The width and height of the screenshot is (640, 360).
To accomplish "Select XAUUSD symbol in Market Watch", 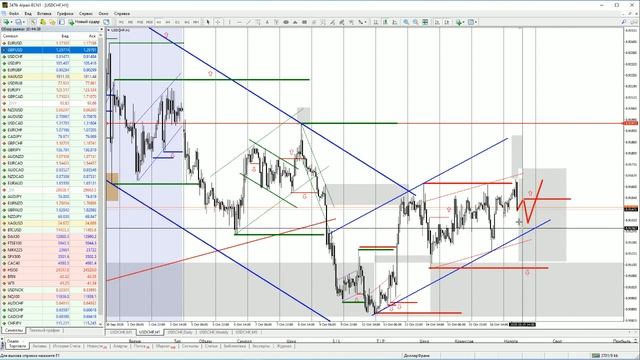I will click(x=15, y=76).
